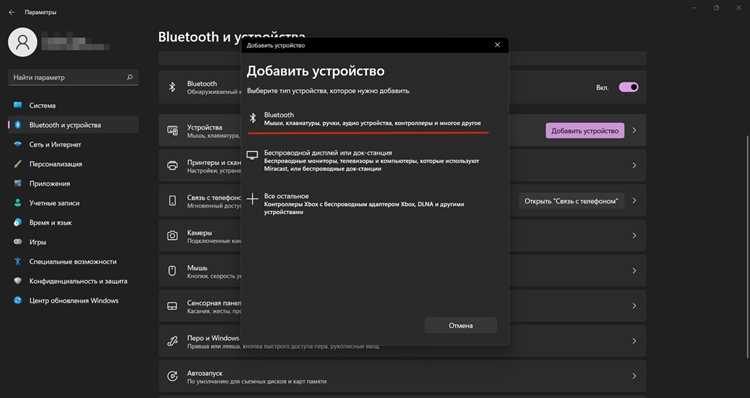This screenshot has width=750, height=398.
Task: Open Сеть и Интернет section
Action: tap(73, 144)
